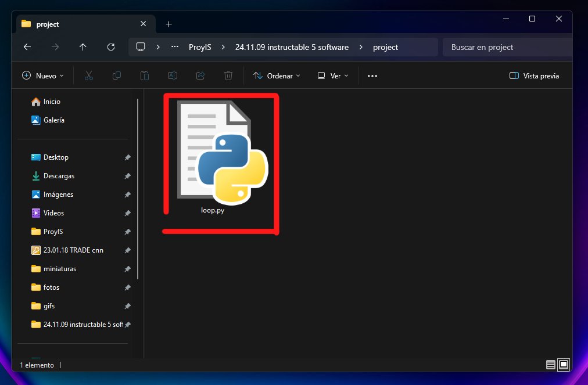Open Galería in the sidebar
The image size is (588, 385).
48,120
